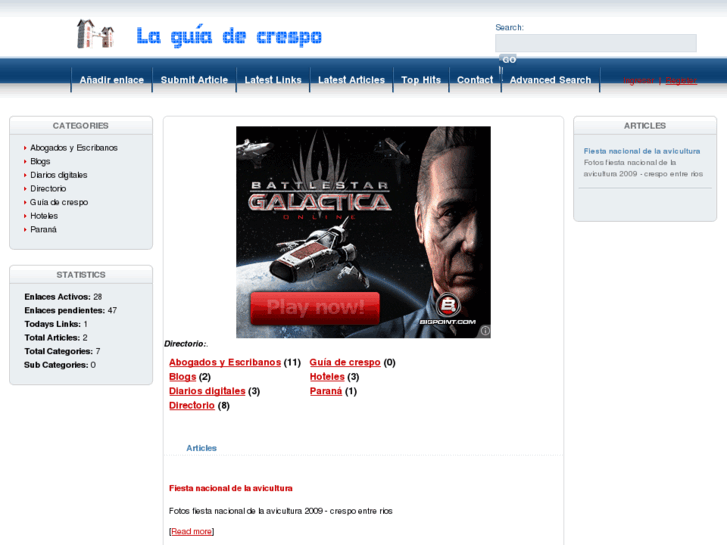The height and width of the screenshot is (545, 727).
Task: Open the Advanced Search menu item
Action: click(550, 80)
